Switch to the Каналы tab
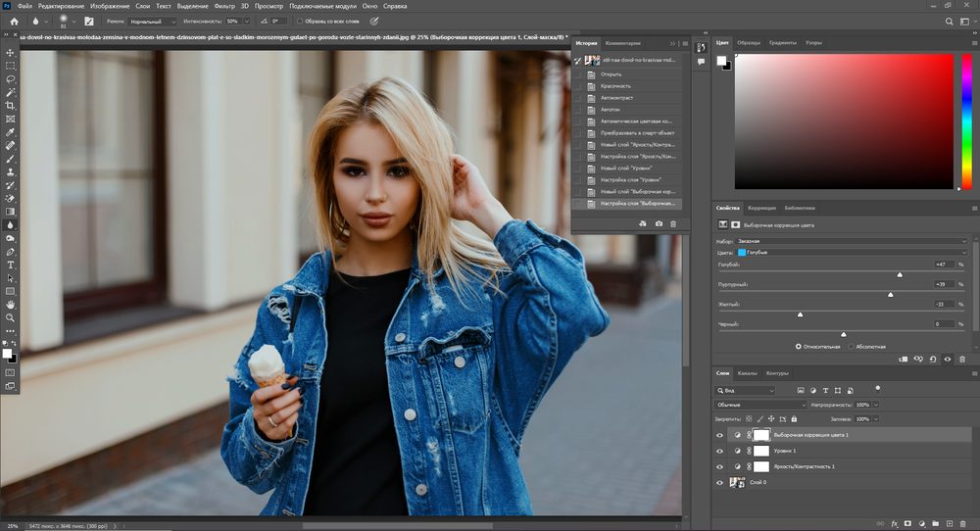Viewport: 980px width, 531px height. [x=747, y=373]
